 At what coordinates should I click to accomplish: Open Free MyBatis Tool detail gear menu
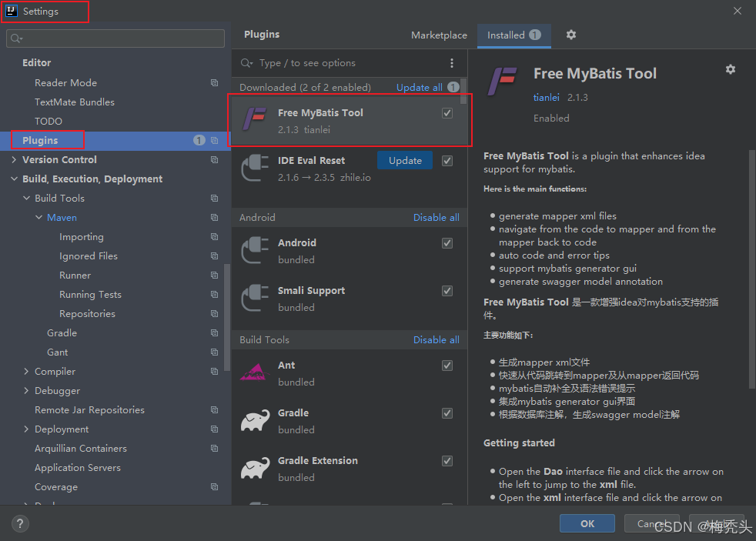tap(731, 69)
